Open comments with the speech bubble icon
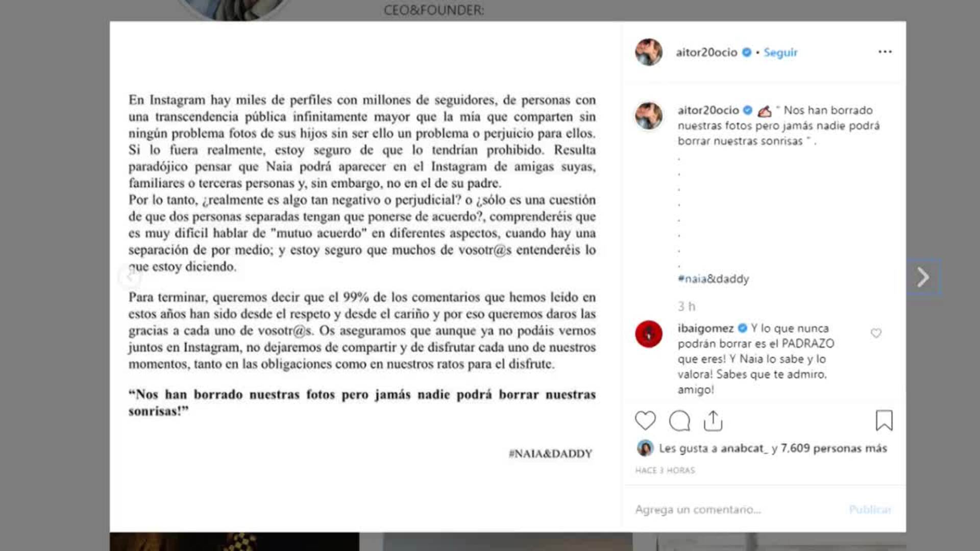This screenshot has width=980, height=551. [679, 421]
